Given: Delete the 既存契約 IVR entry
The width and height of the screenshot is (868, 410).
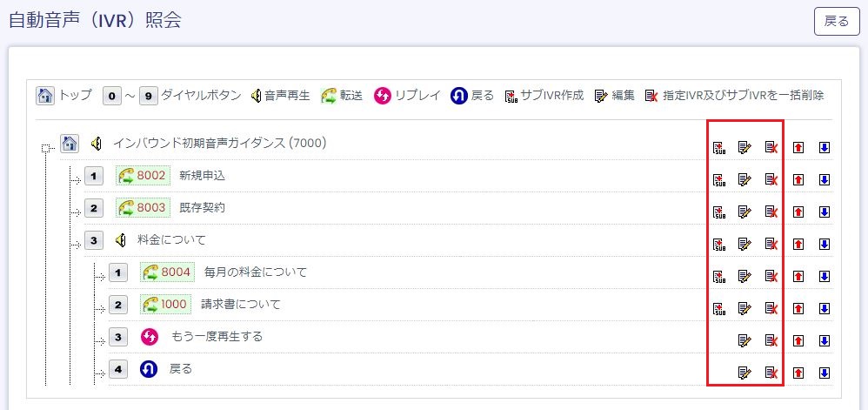Looking at the screenshot, I should pos(771,212).
